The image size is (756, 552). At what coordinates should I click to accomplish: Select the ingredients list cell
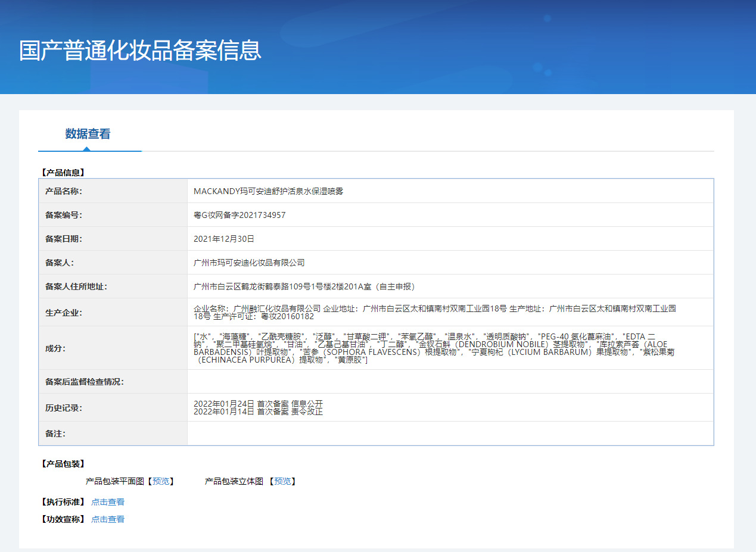pyautogui.click(x=450, y=348)
